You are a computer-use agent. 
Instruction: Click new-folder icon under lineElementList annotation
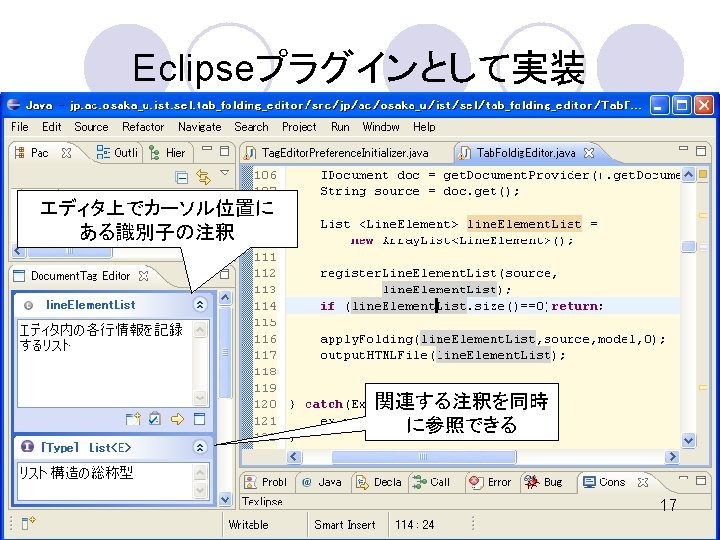click(133, 419)
